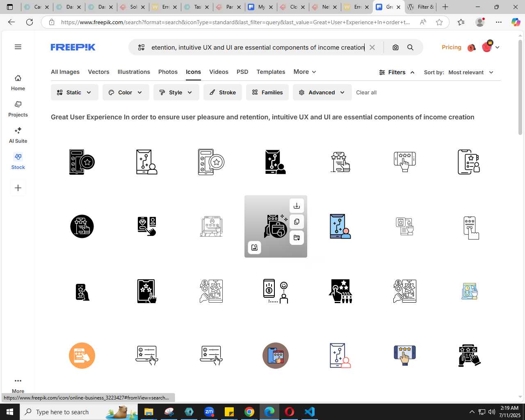
Task: Open Windows Start menu
Action: coord(10,412)
